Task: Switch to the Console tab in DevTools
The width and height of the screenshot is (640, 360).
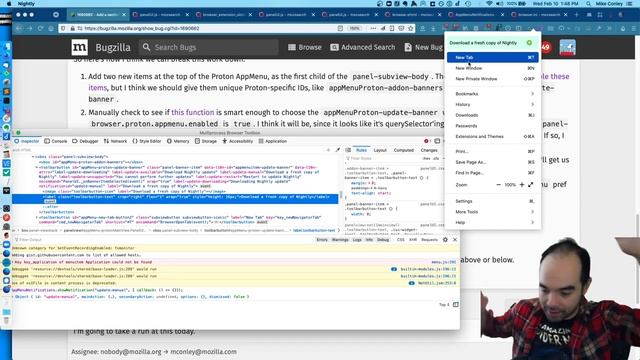Action: coord(56,141)
